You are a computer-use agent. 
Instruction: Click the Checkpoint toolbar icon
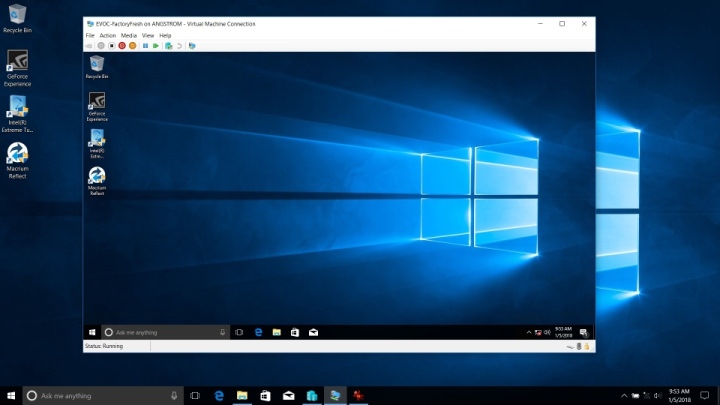pyautogui.click(x=169, y=46)
